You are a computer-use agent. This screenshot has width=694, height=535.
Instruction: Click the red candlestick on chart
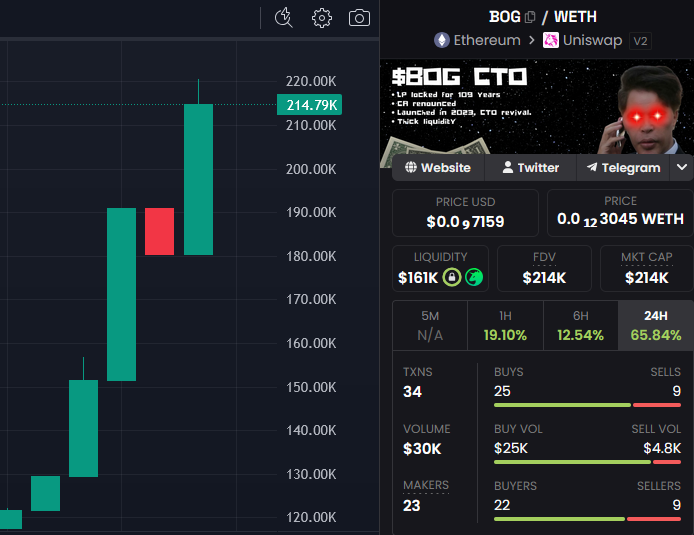[159, 231]
